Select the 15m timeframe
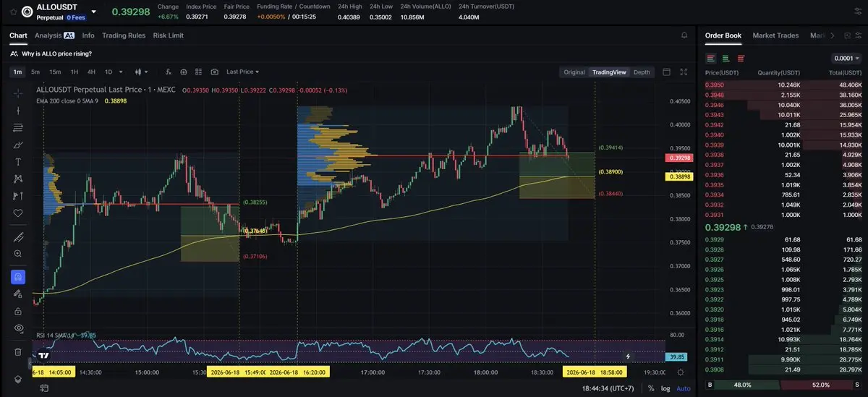The image size is (868, 397). pos(55,72)
